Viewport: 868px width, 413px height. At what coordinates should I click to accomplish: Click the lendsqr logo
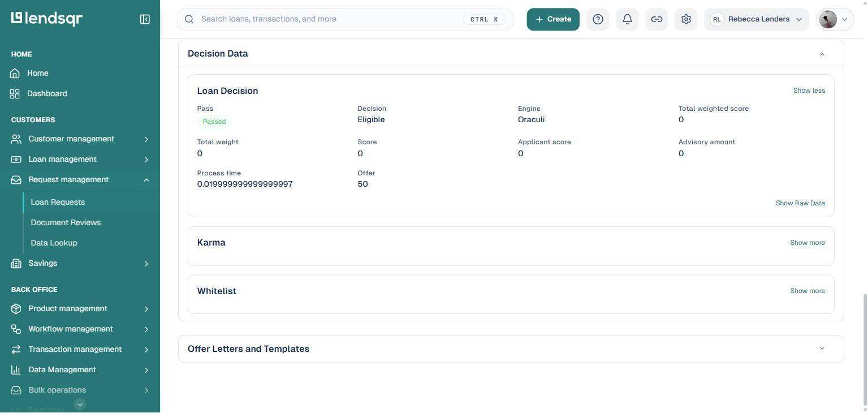pos(47,19)
